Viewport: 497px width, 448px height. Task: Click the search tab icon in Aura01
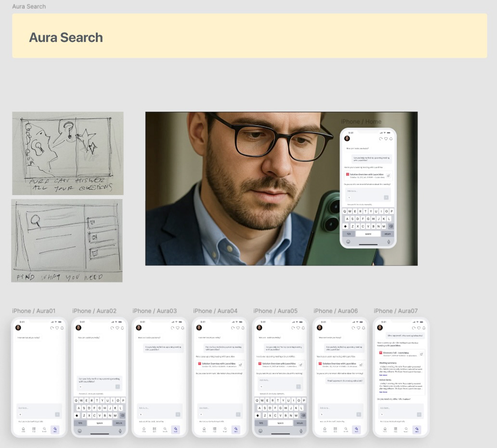(x=44, y=429)
